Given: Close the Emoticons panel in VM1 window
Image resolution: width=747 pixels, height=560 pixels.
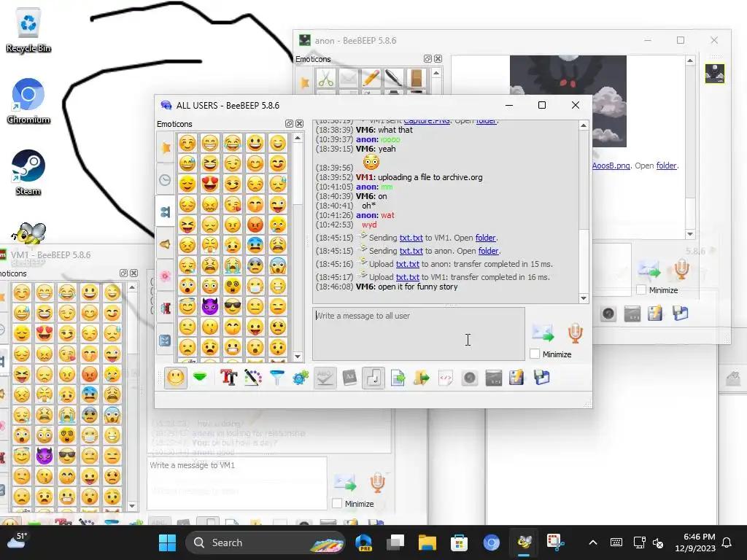Looking at the screenshot, I should tap(134, 273).
